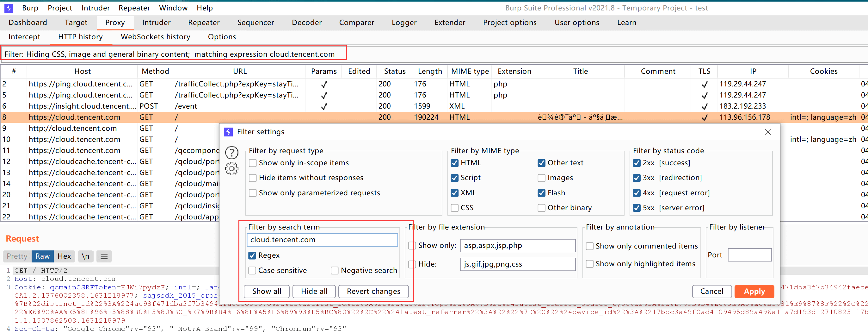Toggle 4xx request error checkbox
The image size is (868, 334).
[637, 193]
